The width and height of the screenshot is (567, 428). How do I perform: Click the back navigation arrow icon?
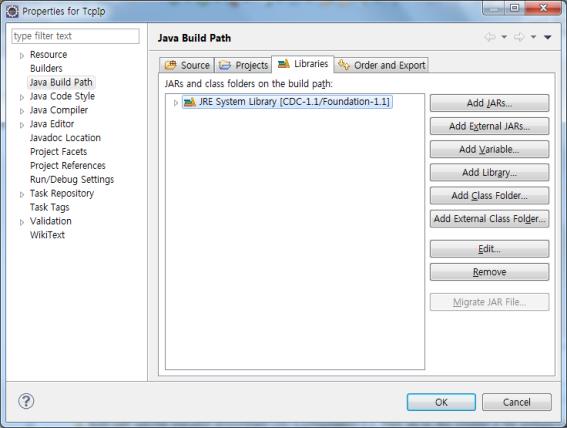[x=490, y=37]
